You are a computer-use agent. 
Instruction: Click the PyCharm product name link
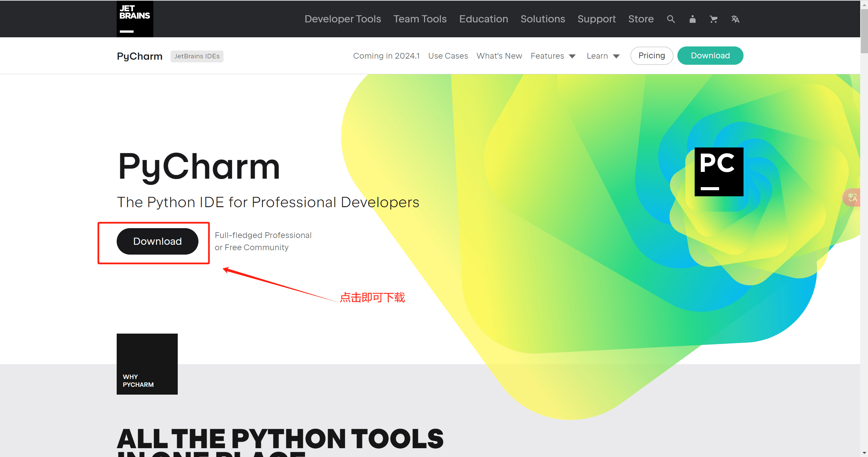click(140, 56)
